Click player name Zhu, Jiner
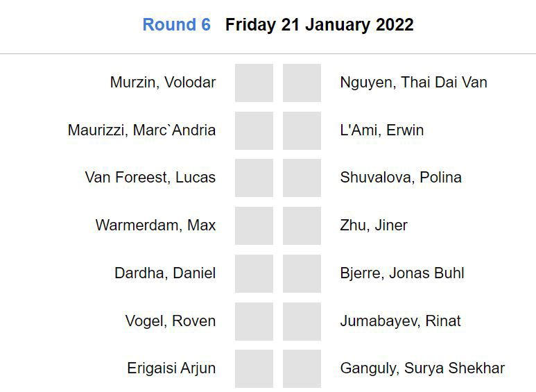 [x=374, y=225]
